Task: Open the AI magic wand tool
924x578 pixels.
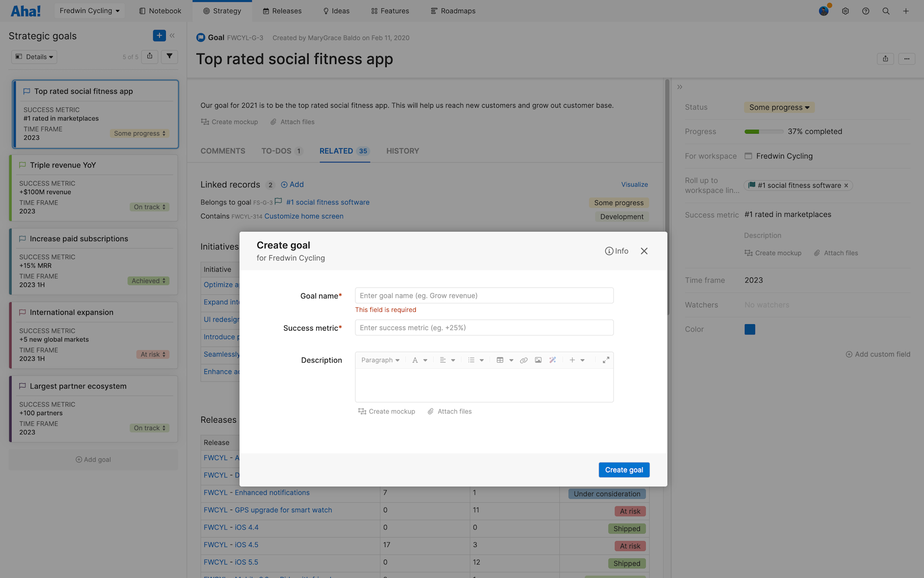Action: coord(553,360)
